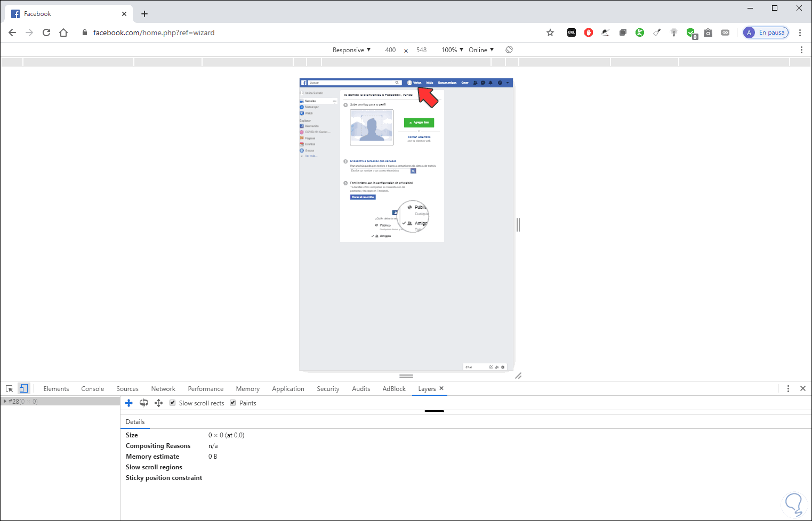Open the Sources tab
Screen dimensions: 812x521
[x=127, y=389]
